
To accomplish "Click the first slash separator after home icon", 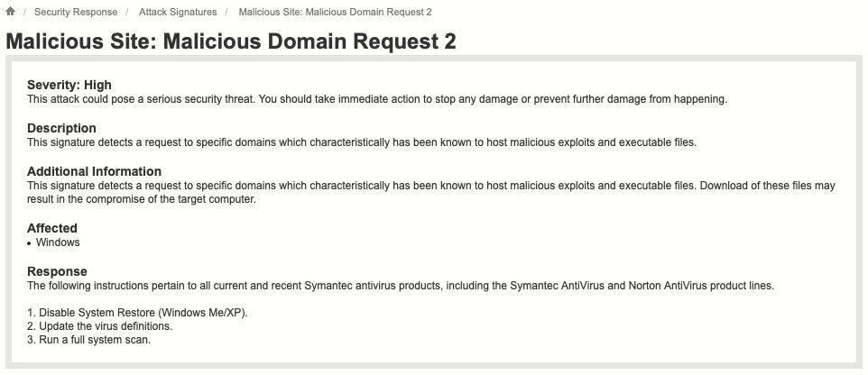I will [x=24, y=12].
